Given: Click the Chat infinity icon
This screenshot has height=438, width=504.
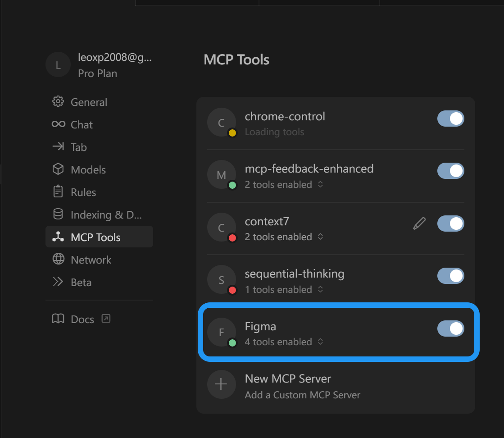Looking at the screenshot, I should (x=58, y=124).
